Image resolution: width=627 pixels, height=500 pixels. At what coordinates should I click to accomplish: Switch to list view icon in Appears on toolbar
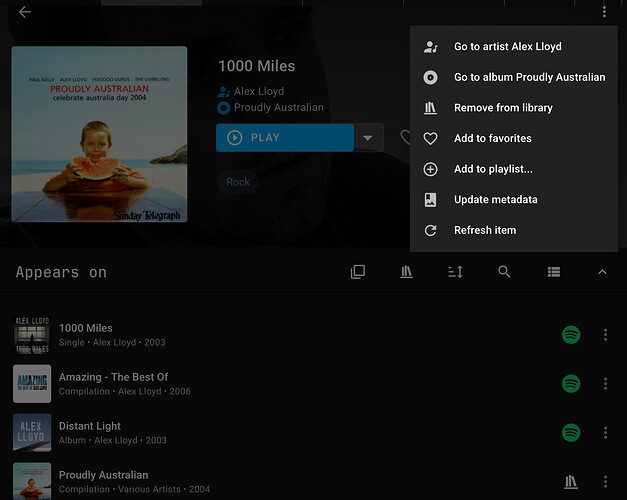tap(553, 272)
